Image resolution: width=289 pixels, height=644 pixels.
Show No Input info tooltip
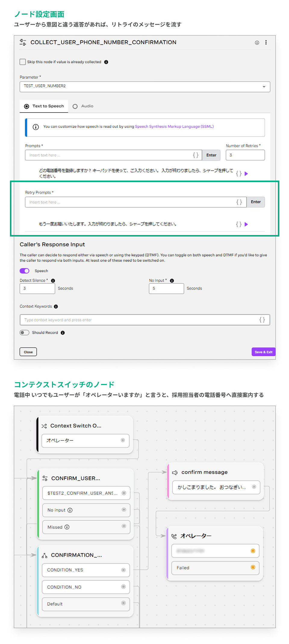tap(172, 280)
